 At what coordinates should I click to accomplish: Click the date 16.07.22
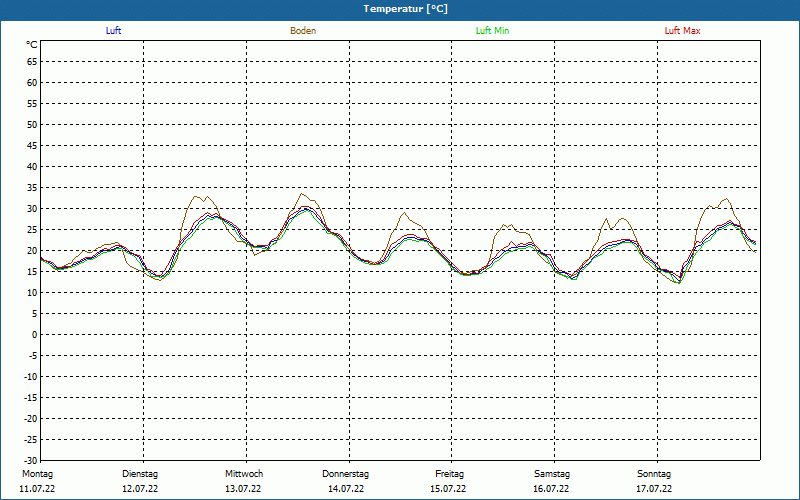pos(551,489)
